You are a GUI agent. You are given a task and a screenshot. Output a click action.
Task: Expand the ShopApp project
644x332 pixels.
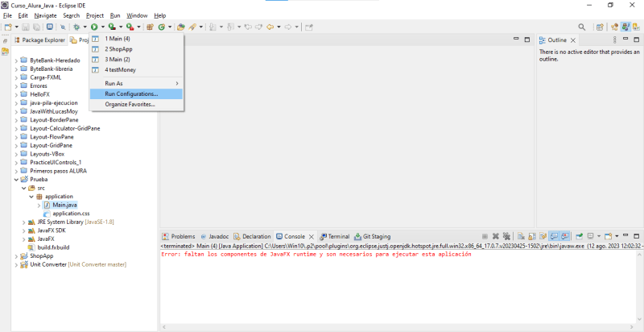point(16,256)
